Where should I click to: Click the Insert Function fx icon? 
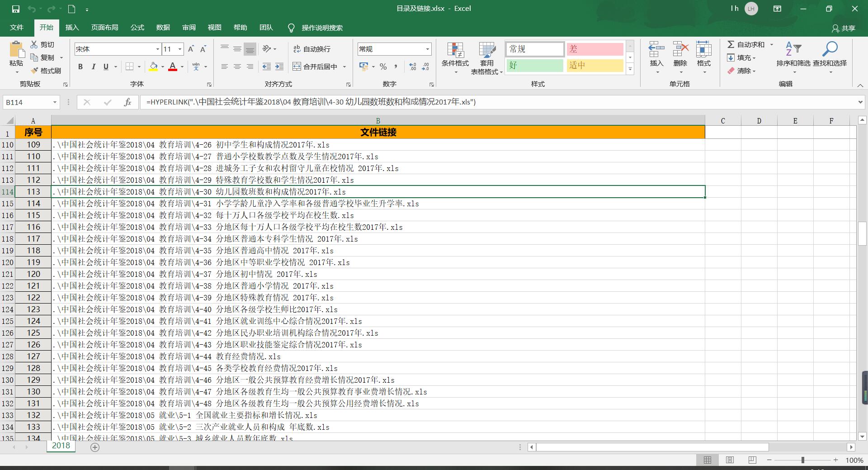coord(127,102)
